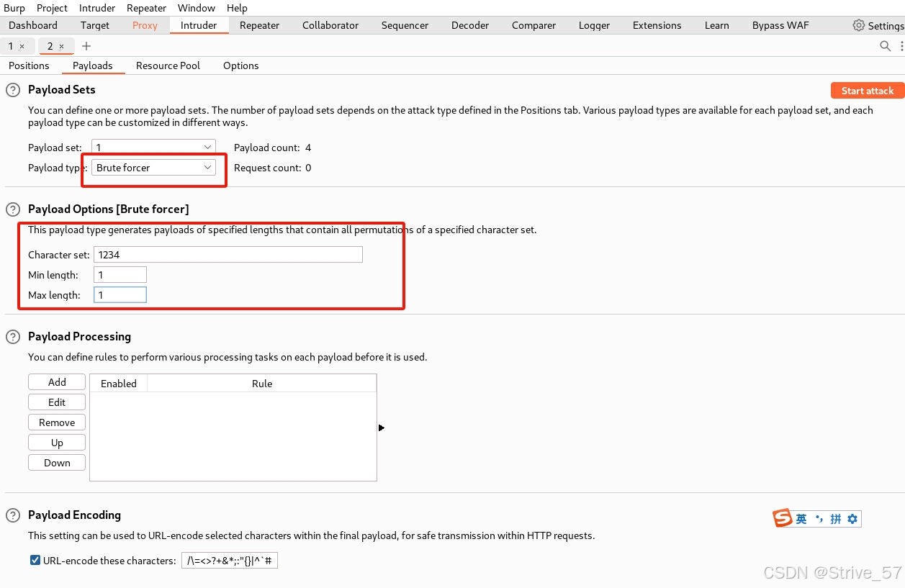Toggle URL-encode these characters checkbox
The image size is (905, 588).
pos(35,560)
